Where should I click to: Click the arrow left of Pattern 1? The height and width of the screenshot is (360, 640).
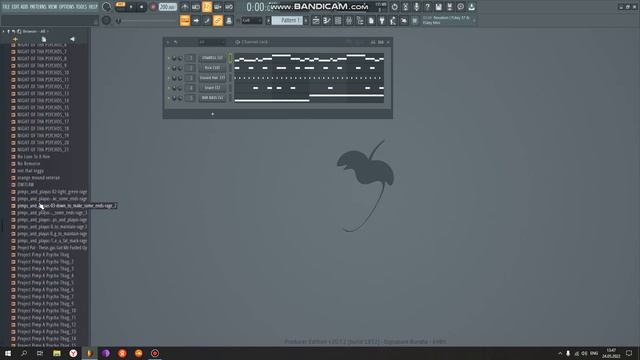pos(268,20)
